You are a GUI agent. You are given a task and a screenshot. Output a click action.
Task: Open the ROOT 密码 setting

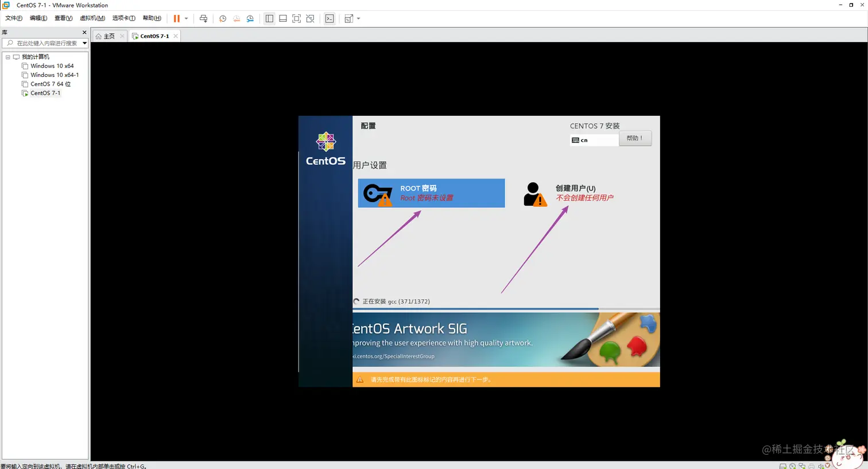pyautogui.click(x=431, y=193)
